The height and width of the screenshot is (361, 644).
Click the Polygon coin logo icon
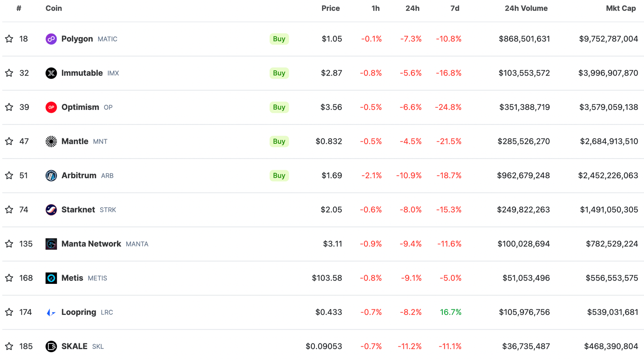(x=51, y=39)
